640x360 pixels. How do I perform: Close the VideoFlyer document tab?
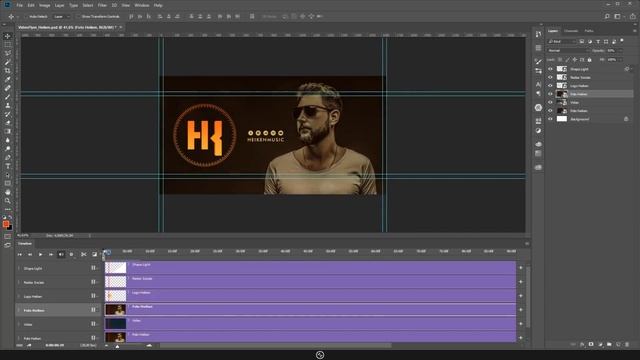coord(121,27)
